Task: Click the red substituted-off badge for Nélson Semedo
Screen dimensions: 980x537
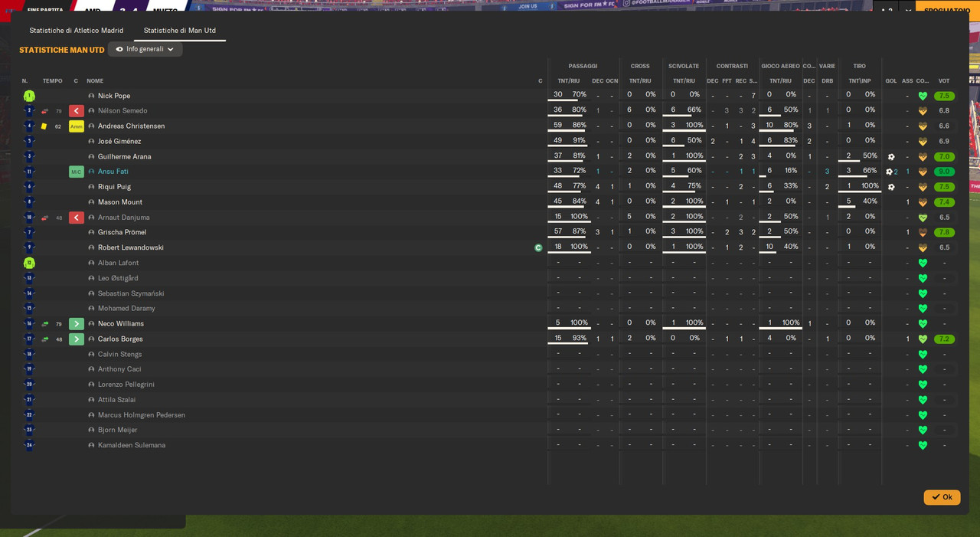Action: pos(77,111)
